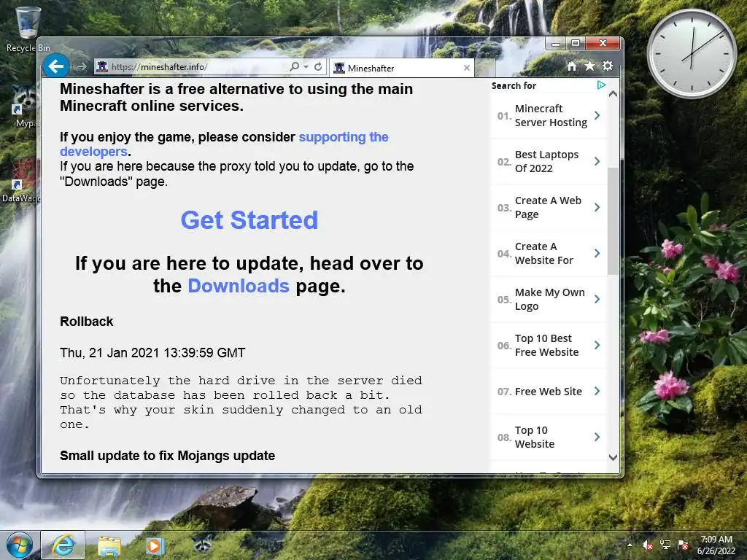Select the Recycle Bin desktop icon
The width and height of the screenshot is (747, 560).
click(28, 29)
